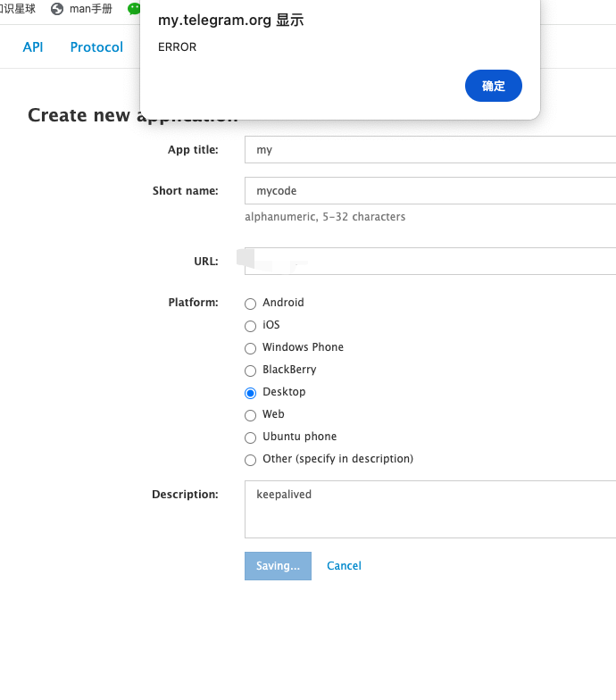
Task: Open the man手册 bookmark text
Action: point(91,9)
